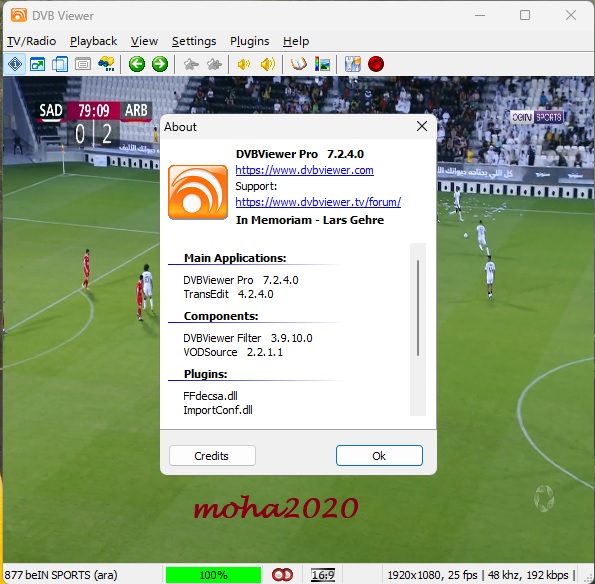
Task: Open the picture color settings icon
Action: pyautogui.click(x=322, y=64)
